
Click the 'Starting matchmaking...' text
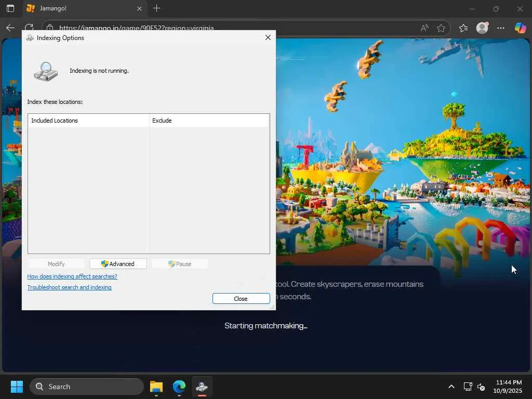[266, 326]
